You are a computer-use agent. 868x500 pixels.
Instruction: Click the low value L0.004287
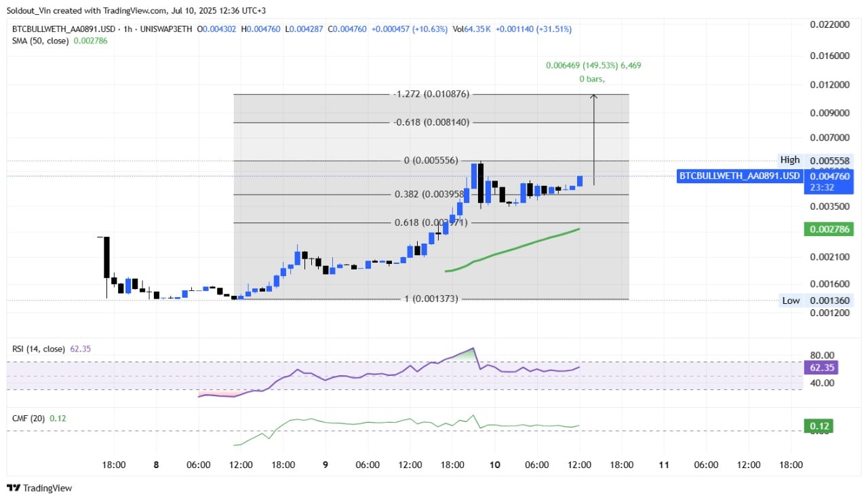point(303,29)
